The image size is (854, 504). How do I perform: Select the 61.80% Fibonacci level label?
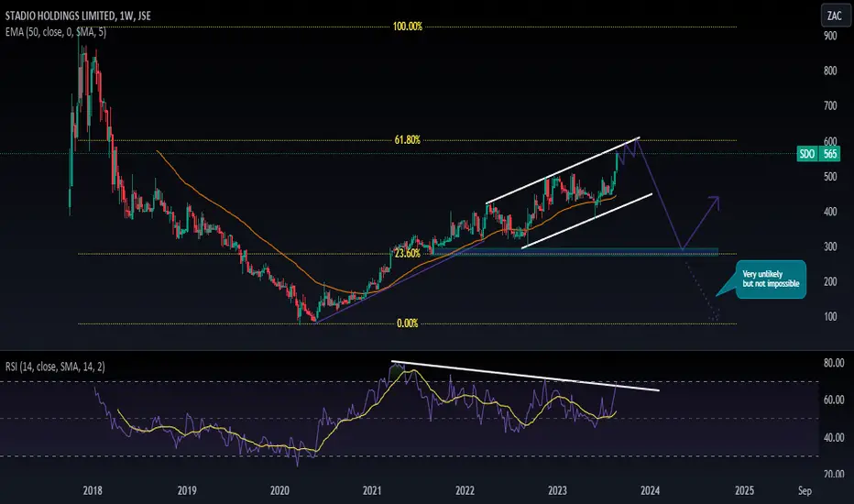coord(408,140)
